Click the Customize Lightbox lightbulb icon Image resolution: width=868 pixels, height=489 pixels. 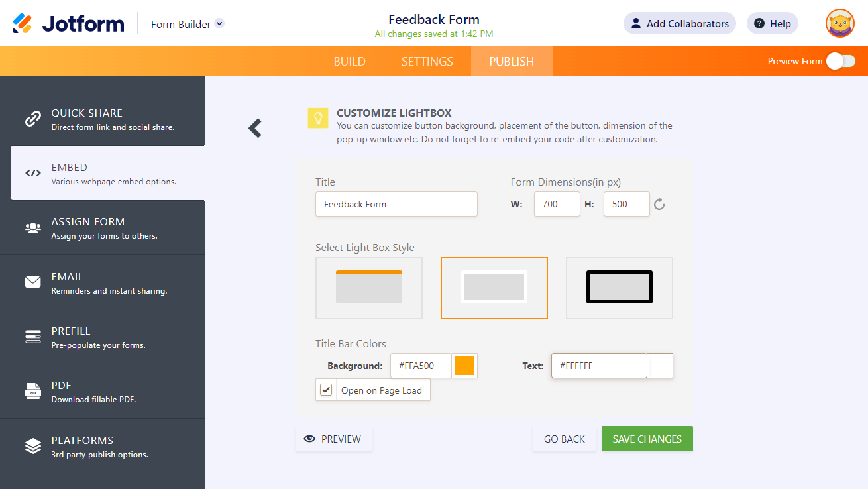click(318, 118)
